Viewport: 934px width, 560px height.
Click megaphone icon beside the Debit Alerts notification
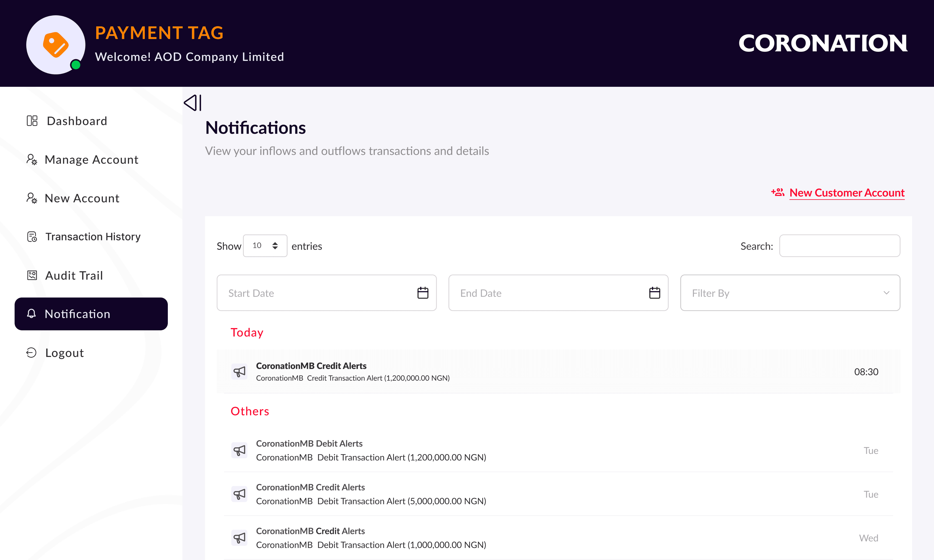coord(239,450)
